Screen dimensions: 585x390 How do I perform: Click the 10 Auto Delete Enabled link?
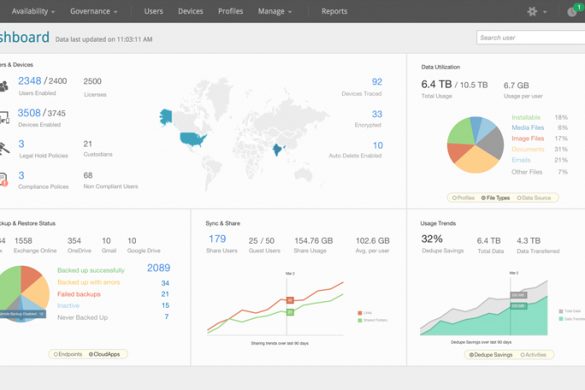[378, 145]
